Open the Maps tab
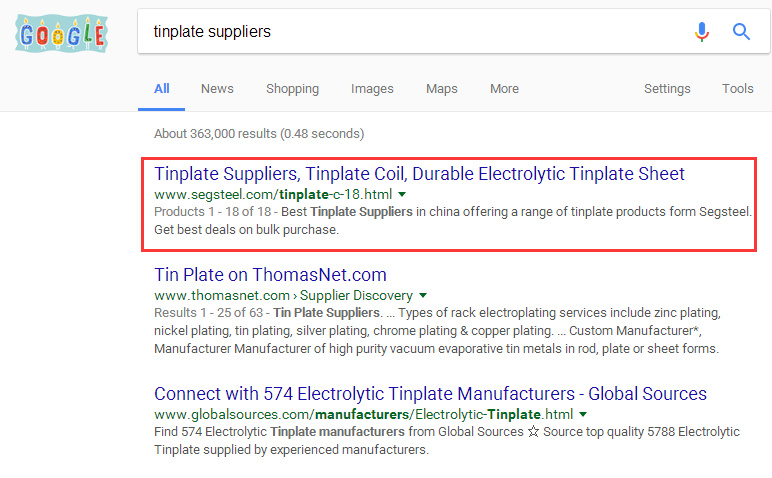772x478 pixels. 441,89
